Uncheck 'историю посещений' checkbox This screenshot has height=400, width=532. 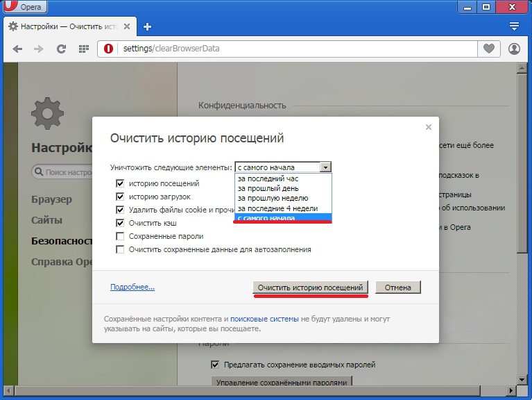(x=120, y=183)
